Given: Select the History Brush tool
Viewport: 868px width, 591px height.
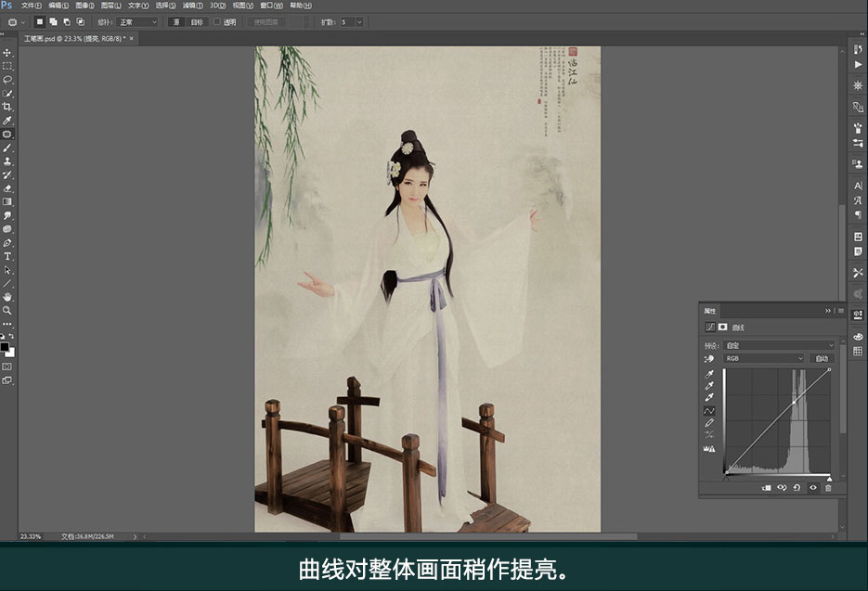Looking at the screenshot, I should 7,174.
